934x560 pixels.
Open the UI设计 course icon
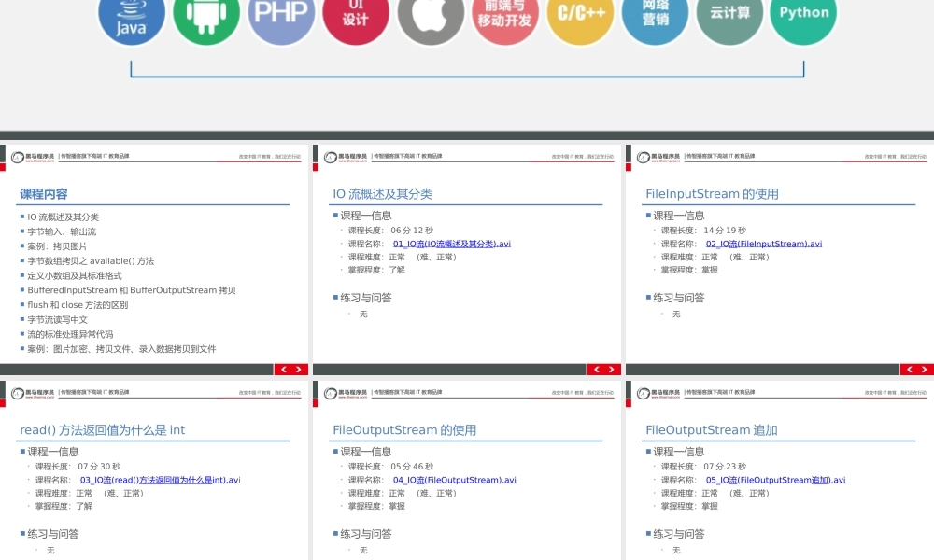(x=356, y=14)
